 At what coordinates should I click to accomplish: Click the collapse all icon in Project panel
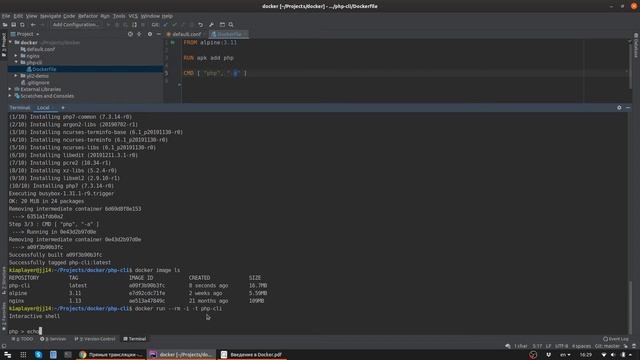pos(139,34)
